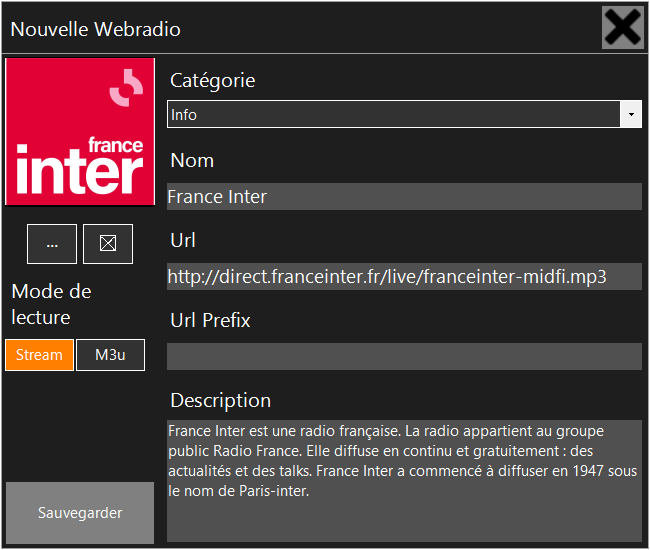Close the Nouvelle Webradio dialog
Screen dimensions: 650x550
coord(623,28)
